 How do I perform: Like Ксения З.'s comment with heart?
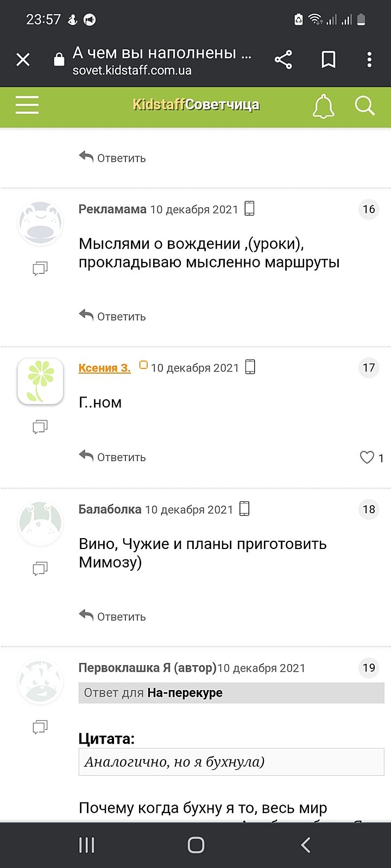367,457
